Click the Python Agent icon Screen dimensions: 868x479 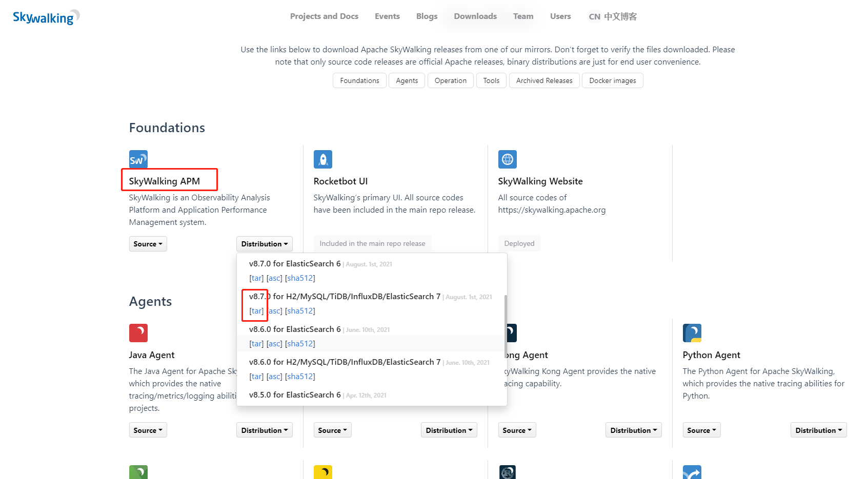692,333
